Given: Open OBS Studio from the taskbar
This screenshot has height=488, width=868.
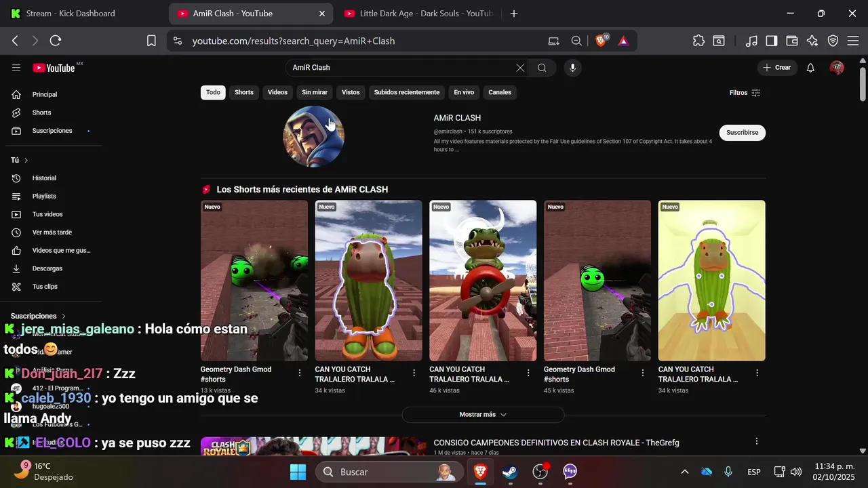Looking at the screenshot, I should click(540, 472).
